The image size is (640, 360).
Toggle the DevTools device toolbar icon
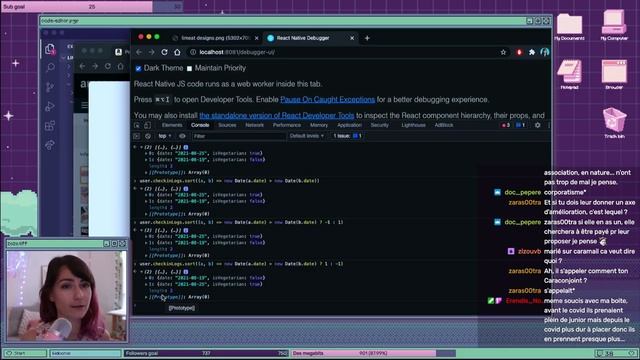click(x=147, y=125)
